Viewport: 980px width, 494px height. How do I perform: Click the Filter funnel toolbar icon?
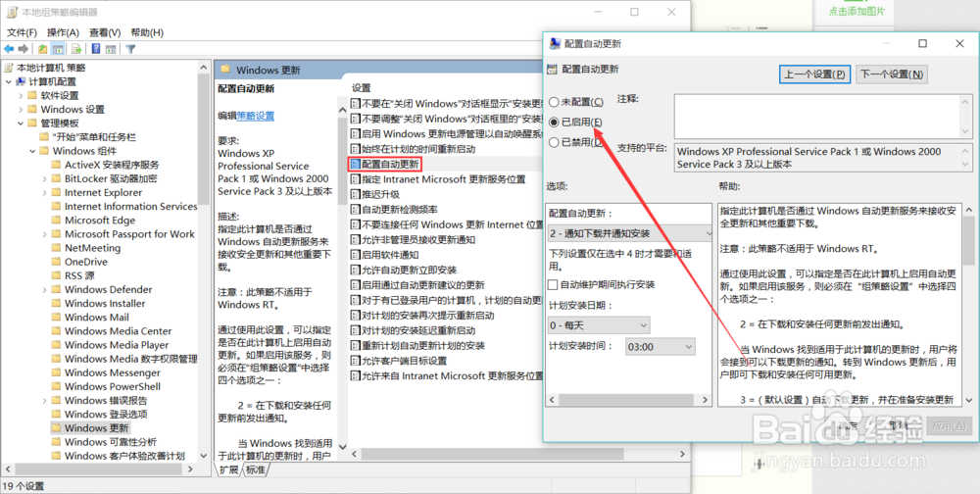(130, 49)
